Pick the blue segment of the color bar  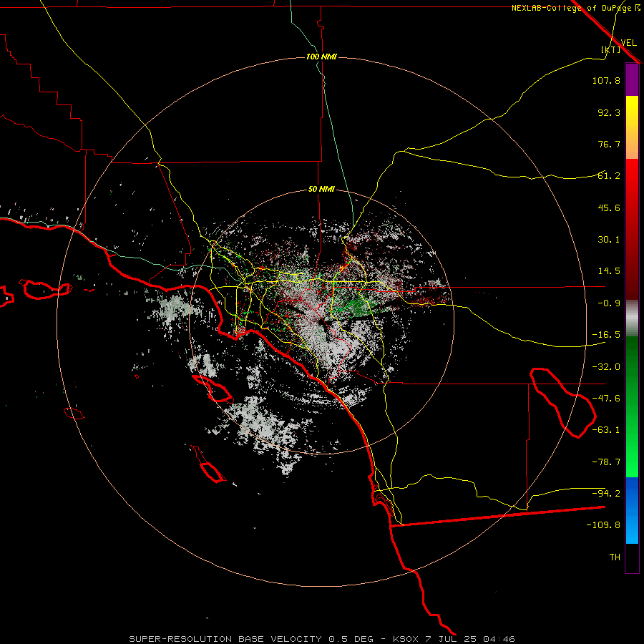tap(632, 510)
